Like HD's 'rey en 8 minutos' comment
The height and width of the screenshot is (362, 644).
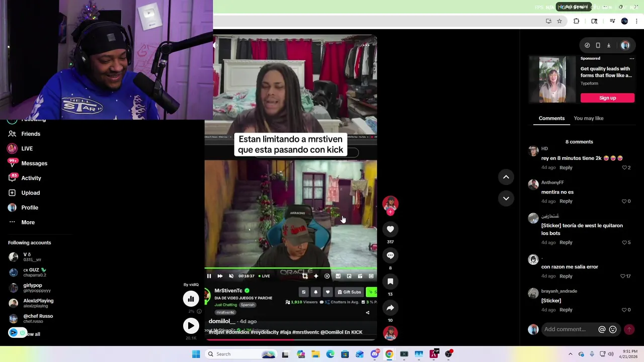click(x=624, y=167)
